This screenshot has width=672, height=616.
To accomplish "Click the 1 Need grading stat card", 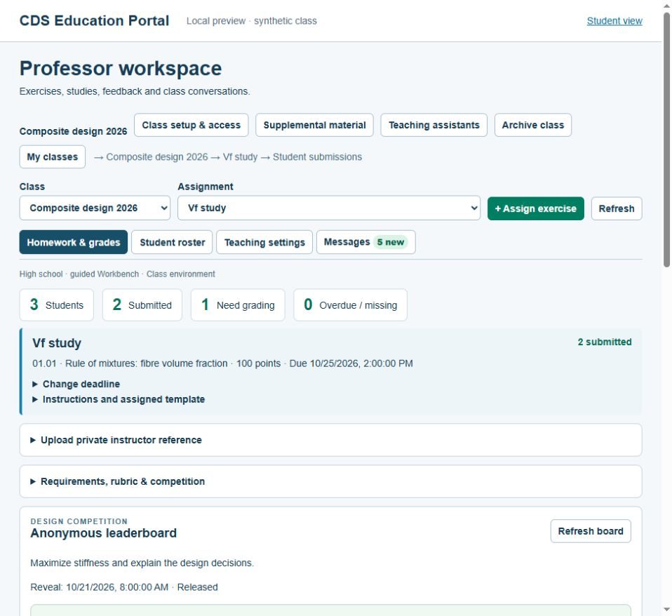I will (x=238, y=304).
